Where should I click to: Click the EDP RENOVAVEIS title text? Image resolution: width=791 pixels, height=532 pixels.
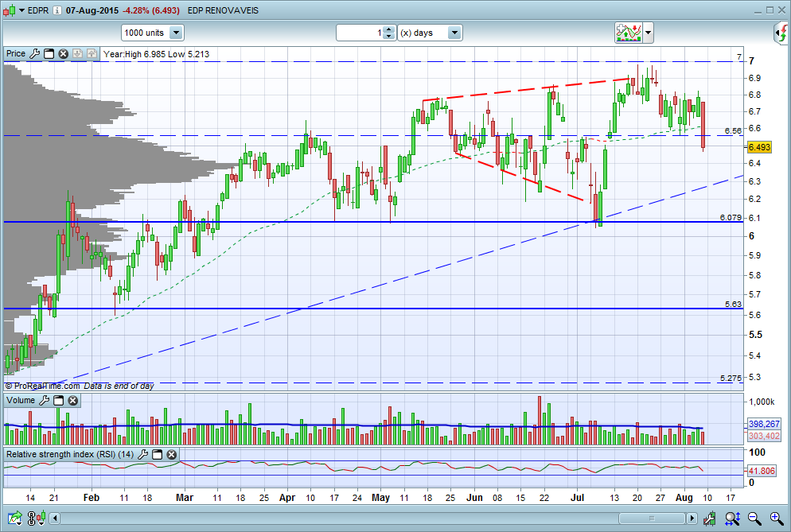coord(223,10)
